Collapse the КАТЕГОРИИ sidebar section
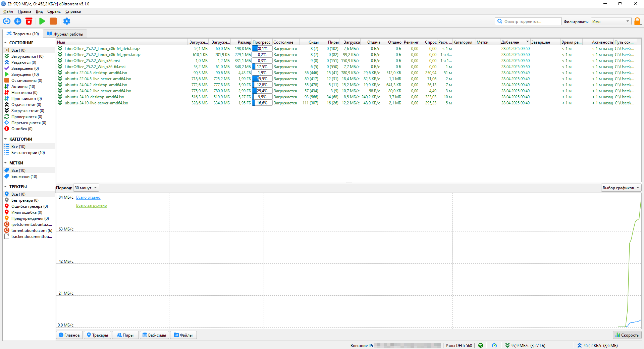This screenshot has height=349, width=644. pyautogui.click(x=5, y=139)
